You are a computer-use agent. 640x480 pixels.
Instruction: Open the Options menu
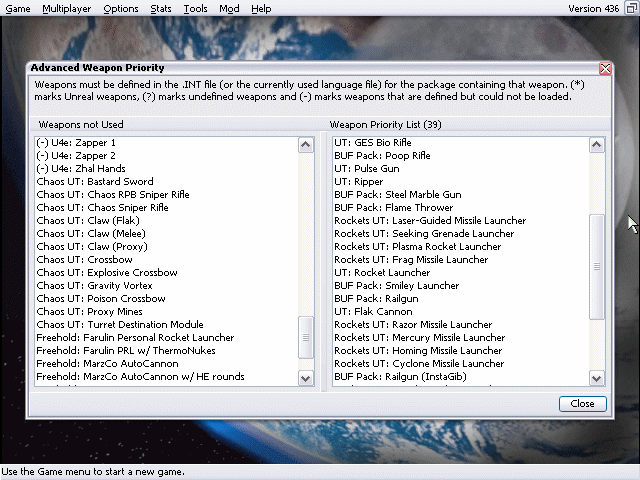(x=121, y=9)
